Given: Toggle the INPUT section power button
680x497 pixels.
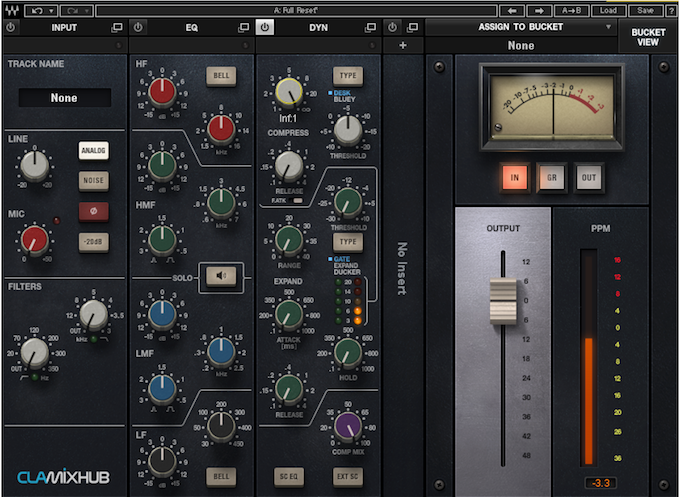Looking at the screenshot, I should click(11, 27).
